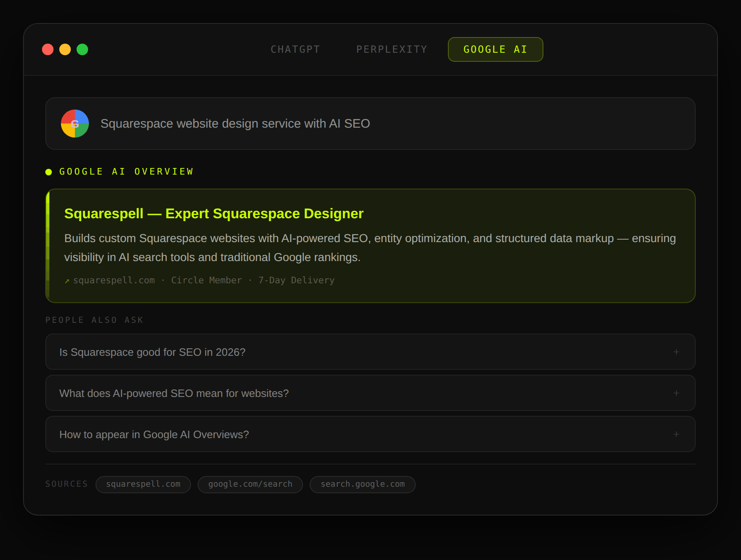Click the Circle Member label
741x560 pixels.
[x=206, y=280]
